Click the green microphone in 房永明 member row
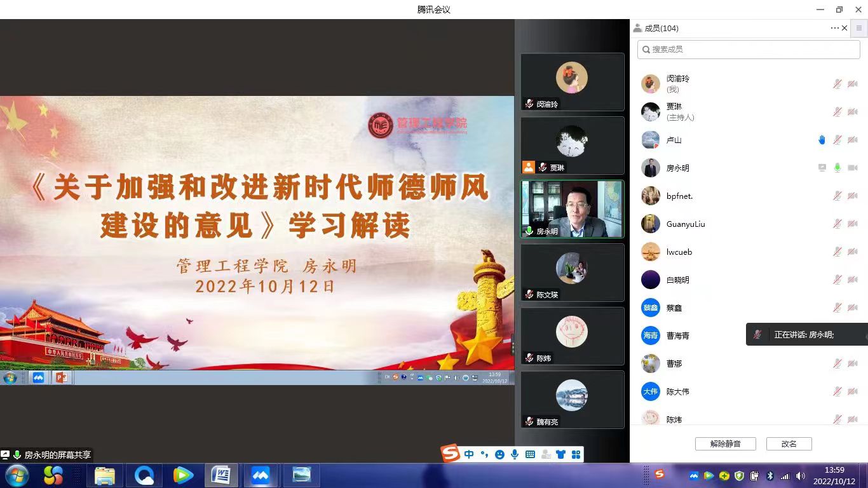This screenshot has height=488, width=868. pyautogui.click(x=837, y=168)
